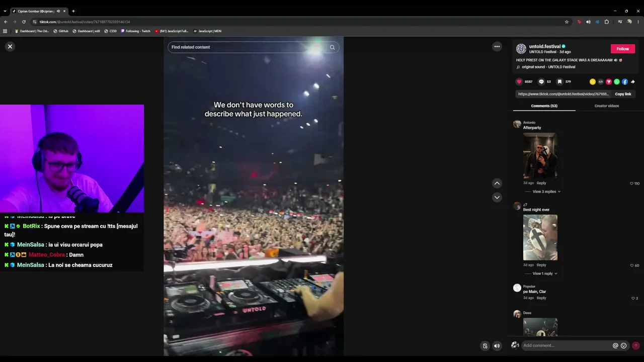Toggle the video mute speaker button

(x=497, y=346)
